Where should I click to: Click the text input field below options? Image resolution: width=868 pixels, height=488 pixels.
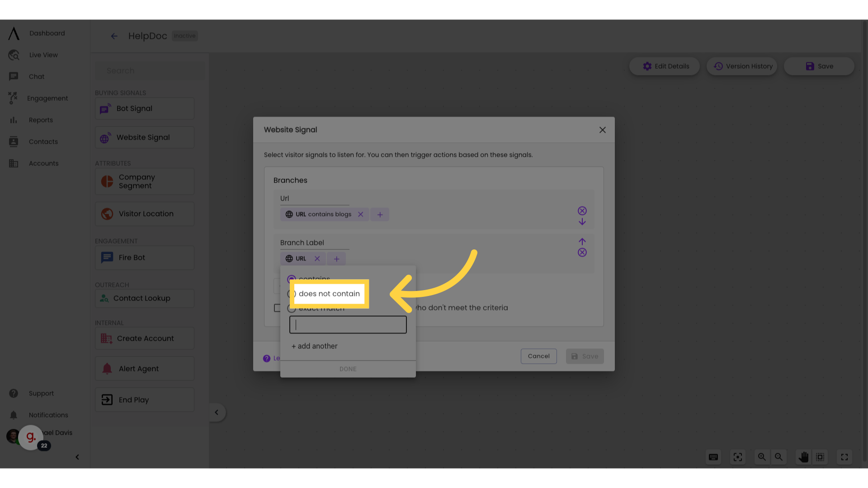[348, 325]
